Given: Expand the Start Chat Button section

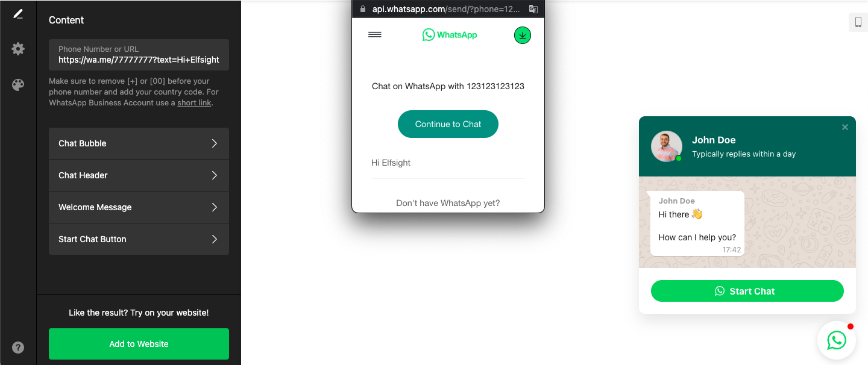Looking at the screenshot, I should click(x=139, y=239).
